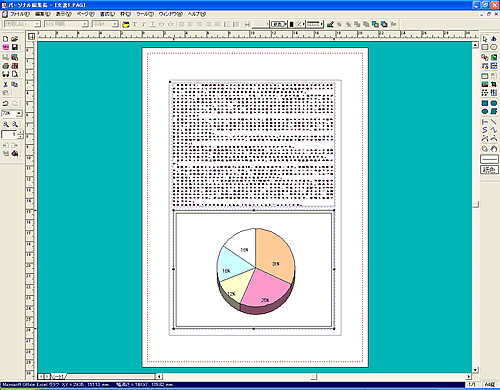The width and height of the screenshot is (500, 390).
Task: Search using the binoculars icon
Action: 6,74
